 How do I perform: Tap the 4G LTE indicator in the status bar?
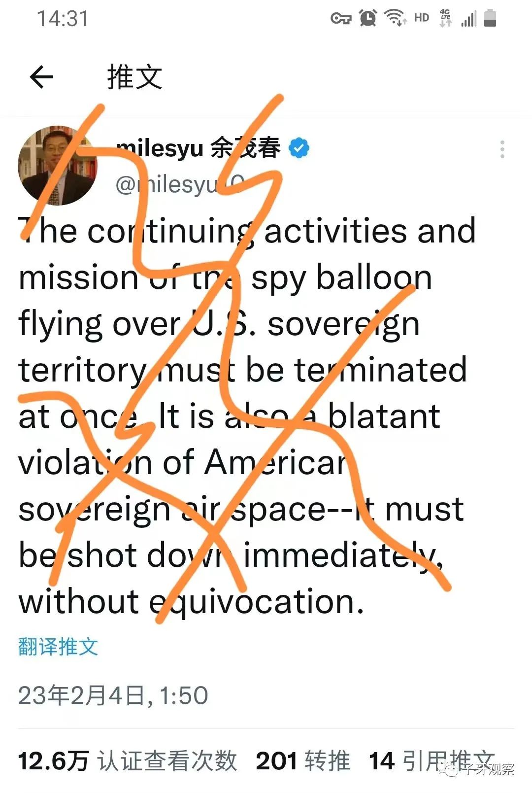click(x=444, y=18)
